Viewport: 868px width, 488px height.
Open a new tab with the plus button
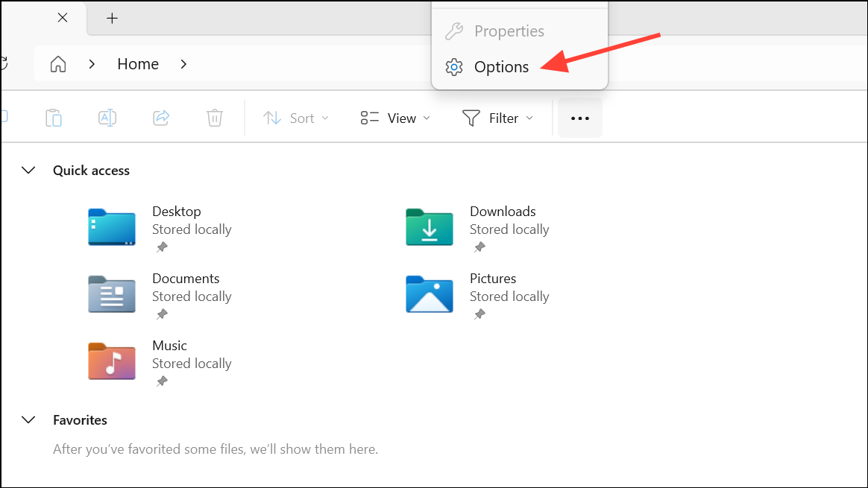(x=112, y=17)
